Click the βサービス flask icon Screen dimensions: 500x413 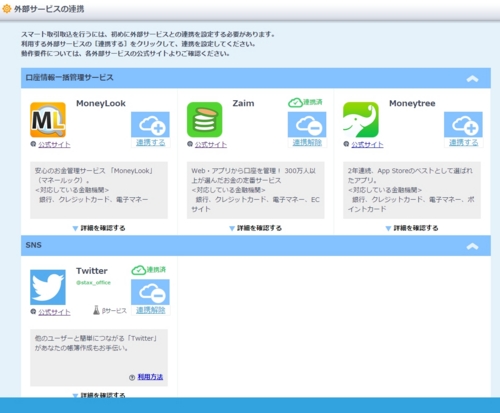point(96,310)
